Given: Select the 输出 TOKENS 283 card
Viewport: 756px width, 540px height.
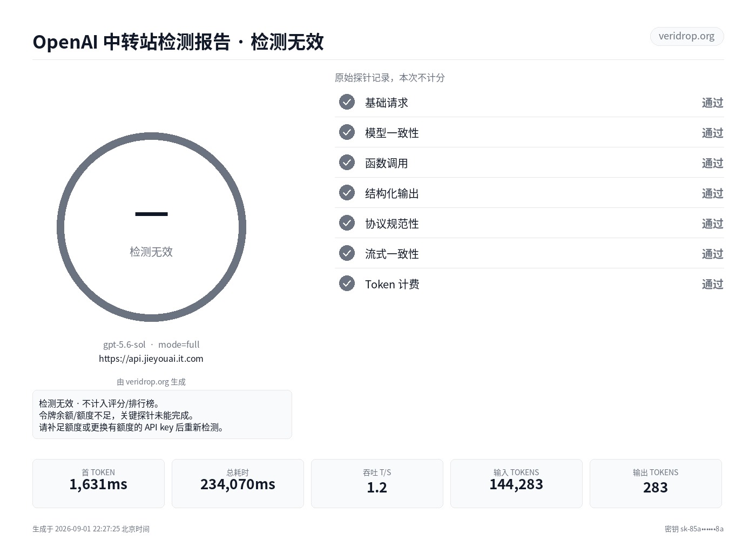Looking at the screenshot, I should 656,483.
